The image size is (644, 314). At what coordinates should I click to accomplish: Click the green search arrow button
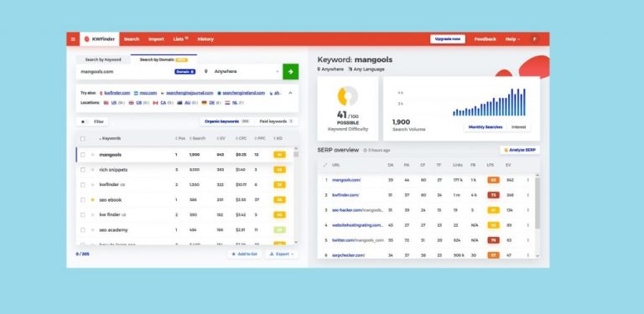pos(291,72)
